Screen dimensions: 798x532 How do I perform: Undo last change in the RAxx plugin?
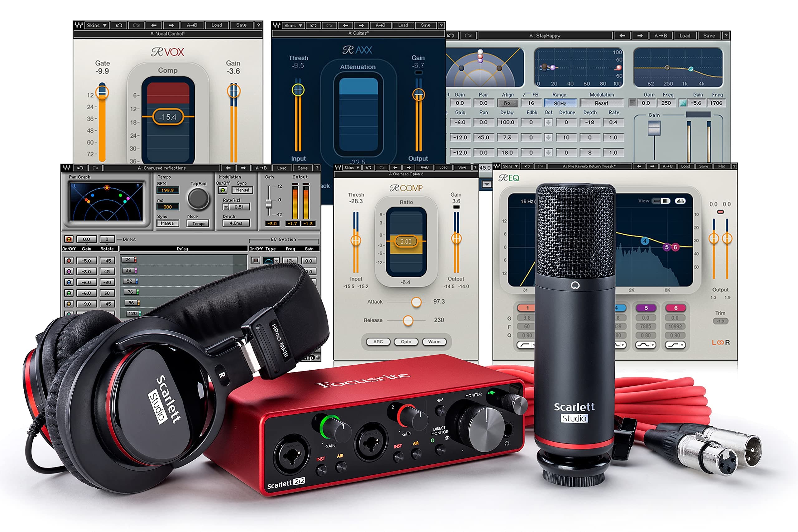point(314,26)
